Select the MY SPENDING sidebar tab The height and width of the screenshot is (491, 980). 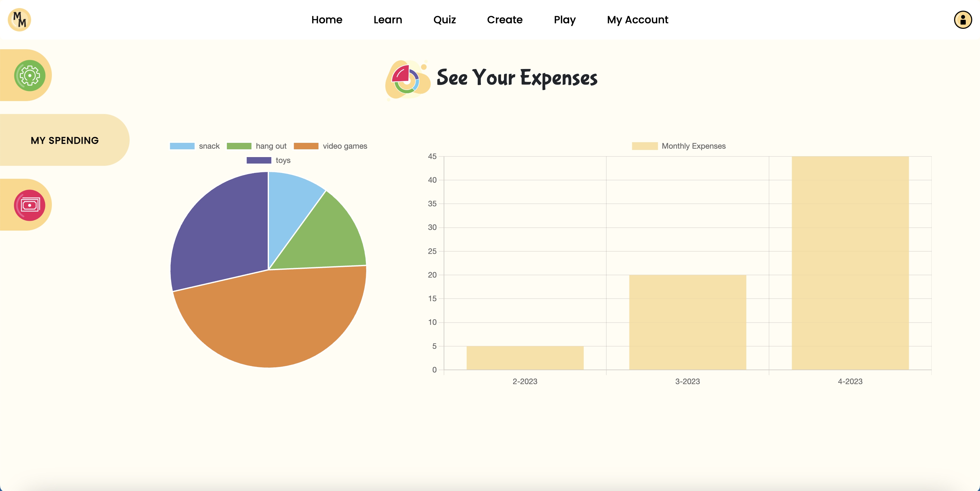pos(65,140)
